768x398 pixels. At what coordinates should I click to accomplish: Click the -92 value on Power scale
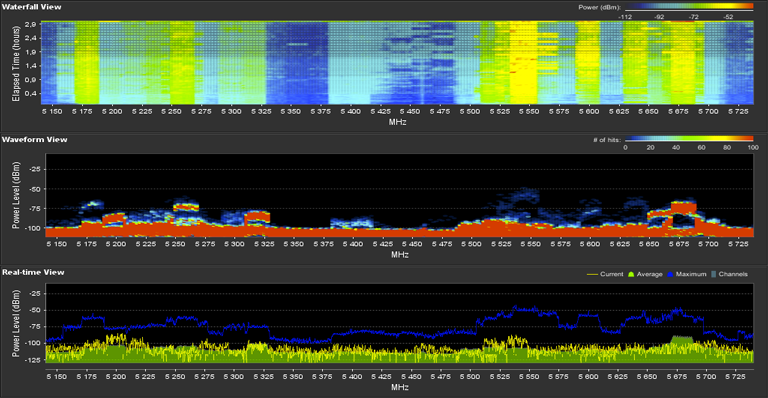click(659, 17)
